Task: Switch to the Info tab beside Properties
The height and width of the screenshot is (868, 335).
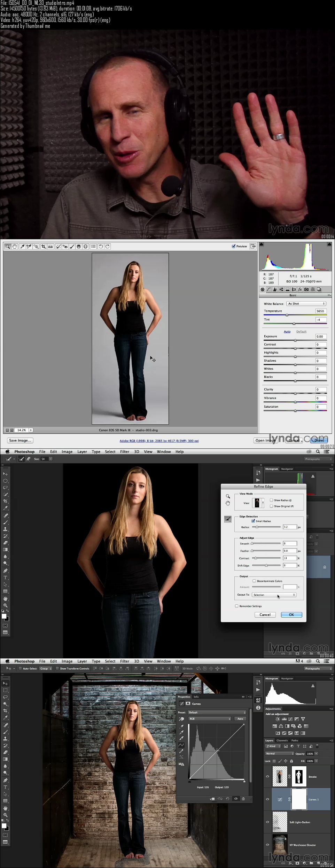Action: click(196, 697)
